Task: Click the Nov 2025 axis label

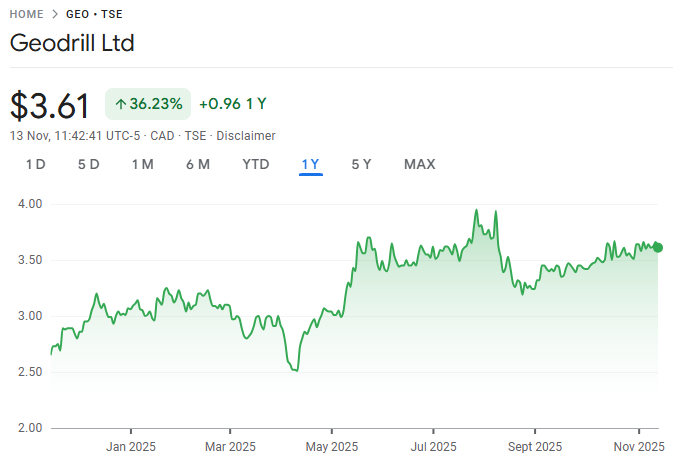Action: pos(639,447)
